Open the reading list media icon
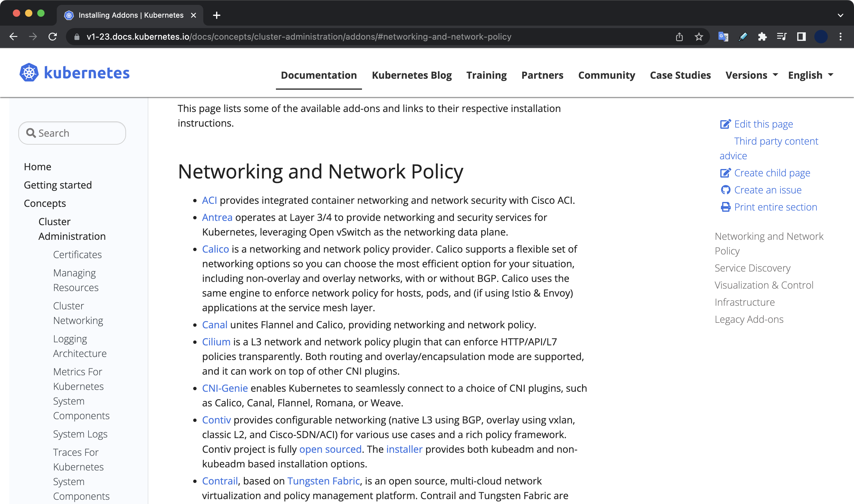Screen dimensions: 854x504 point(782,37)
